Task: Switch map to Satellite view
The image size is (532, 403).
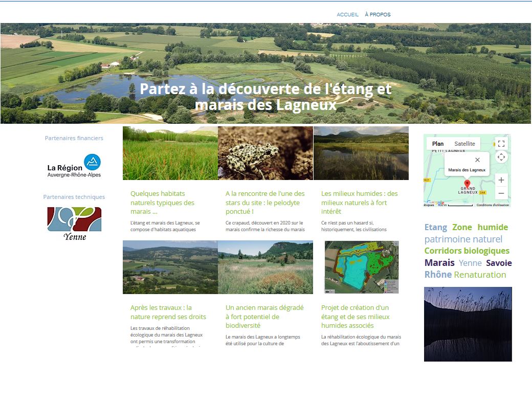Action: (464, 144)
